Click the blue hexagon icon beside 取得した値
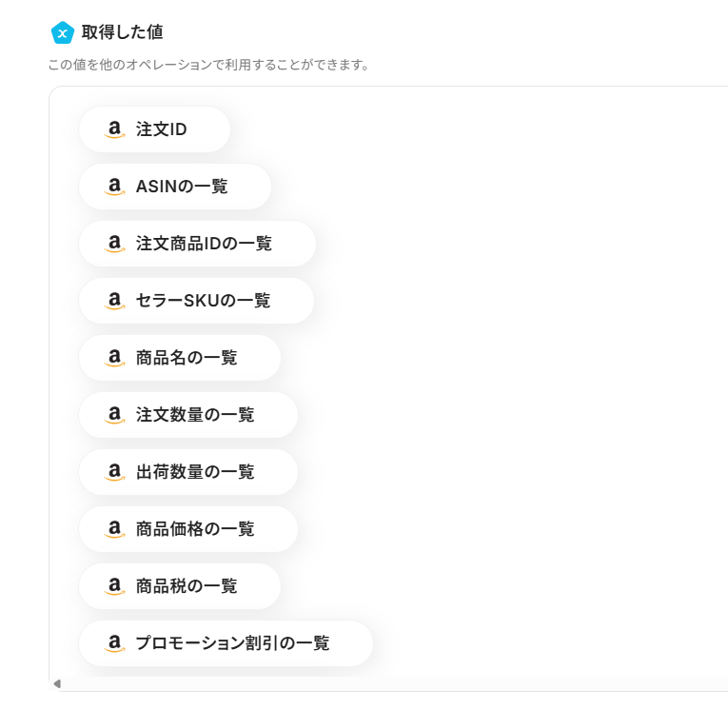Screen dimensions: 728x710 [x=62, y=32]
